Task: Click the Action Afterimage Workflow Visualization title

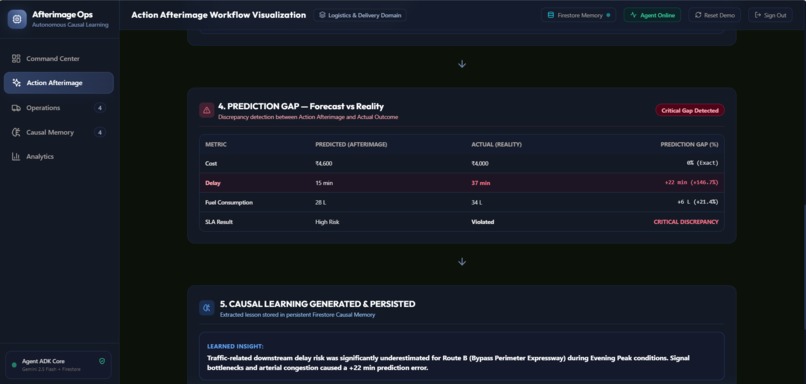Action: 218,15
